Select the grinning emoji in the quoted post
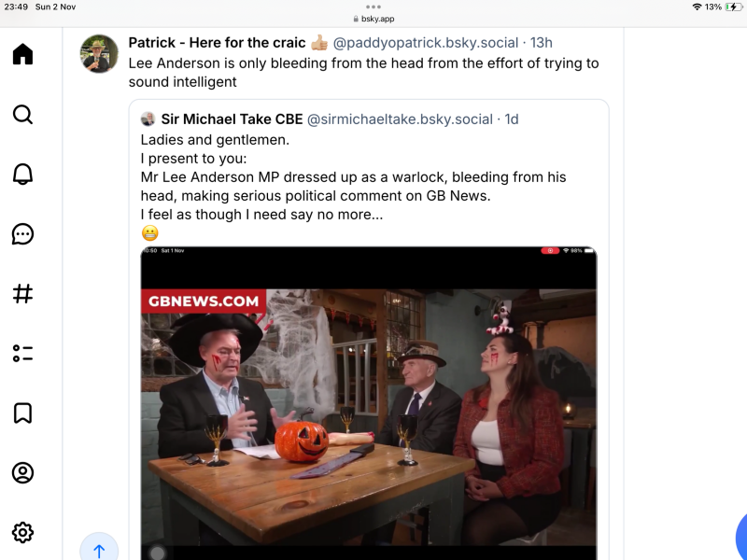 pyautogui.click(x=149, y=231)
